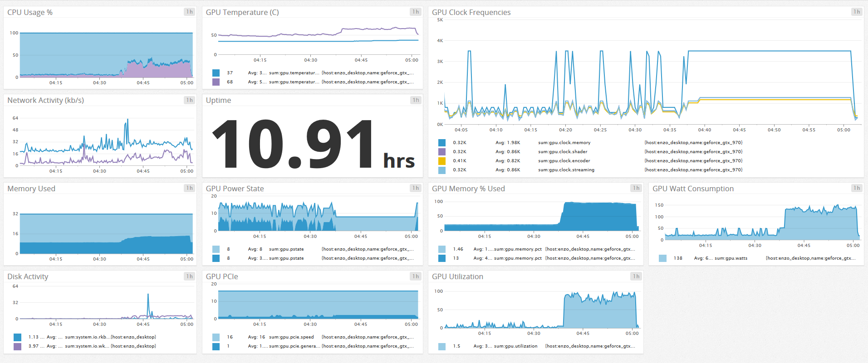Click the purple swatch for GPU temperature value 68
868x363 pixels.
pos(216,82)
